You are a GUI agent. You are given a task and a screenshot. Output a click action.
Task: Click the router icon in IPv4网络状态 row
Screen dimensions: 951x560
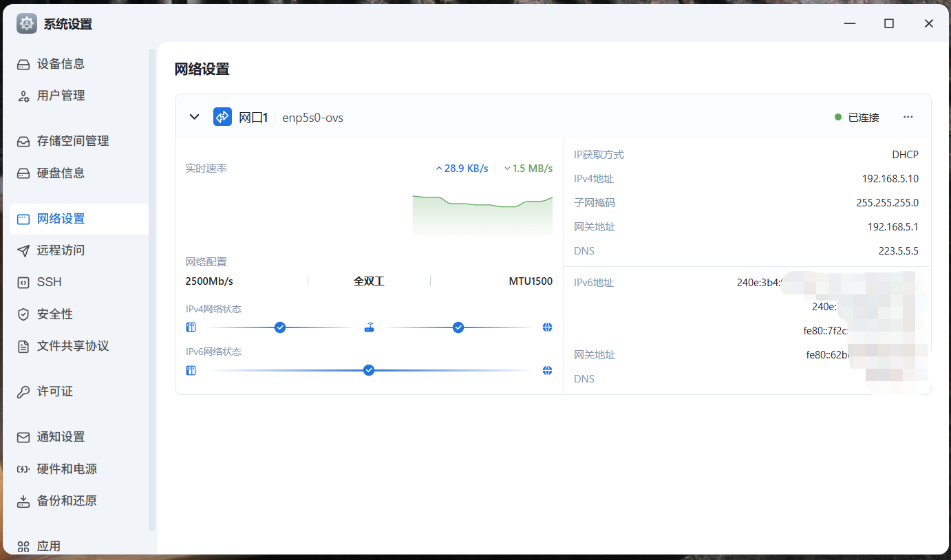tap(370, 327)
